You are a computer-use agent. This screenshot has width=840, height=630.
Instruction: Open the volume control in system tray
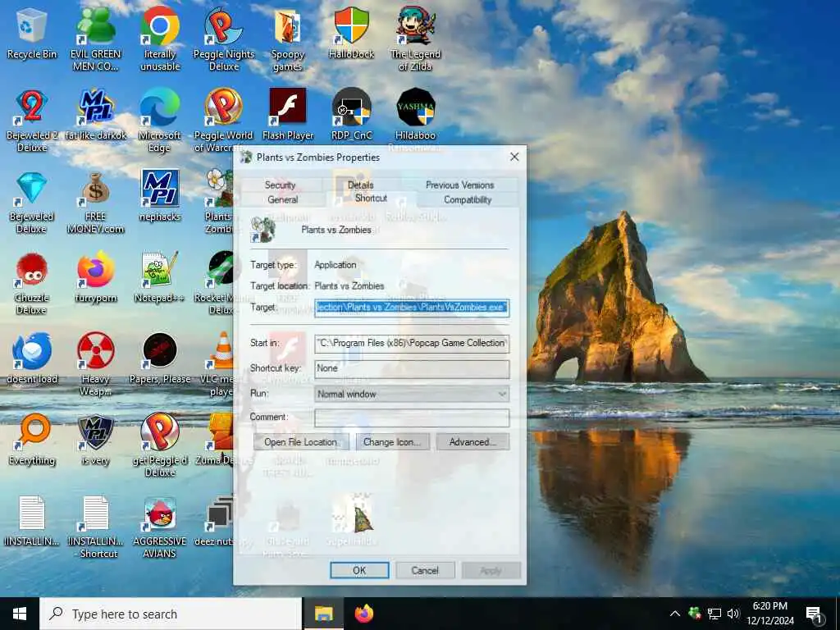pos(733,614)
